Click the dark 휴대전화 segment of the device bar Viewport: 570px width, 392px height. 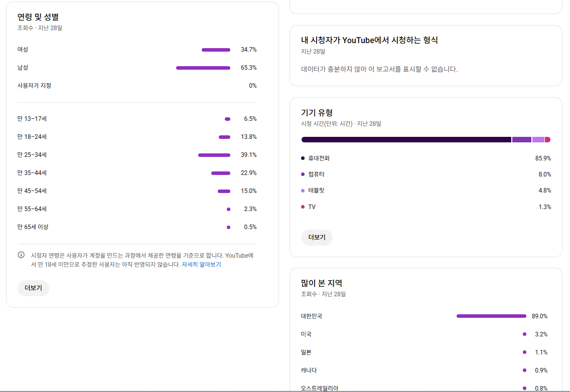coord(406,140)
